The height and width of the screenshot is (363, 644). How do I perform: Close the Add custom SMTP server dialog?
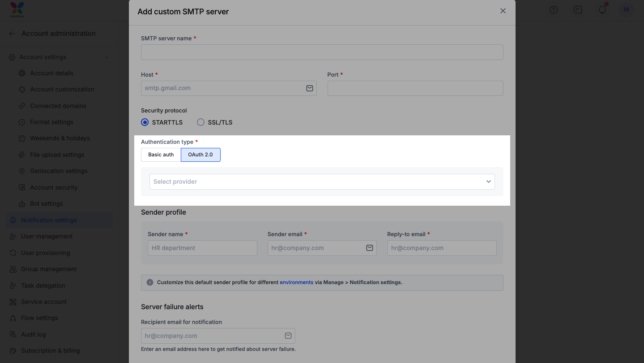tap(503, 11)
